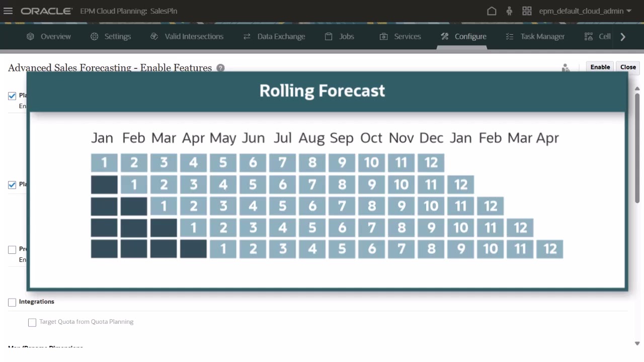Open the Overview tab
Image resolution: width=644 pixels, height=362 pixels.
point(49,36)
